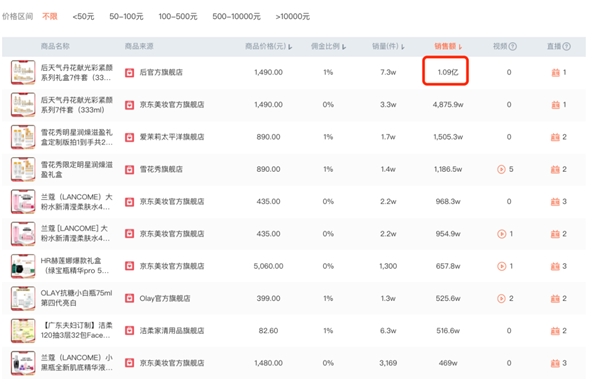This screenshot has height=385, width=600.
Task: Click JD icon beside Olay官方旗舰店
Action: [x=130, y=299]
